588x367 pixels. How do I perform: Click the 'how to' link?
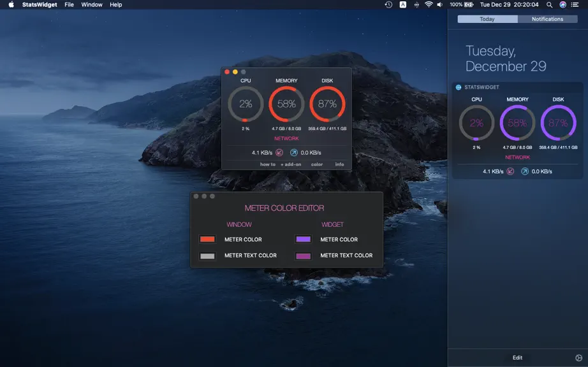268,164
